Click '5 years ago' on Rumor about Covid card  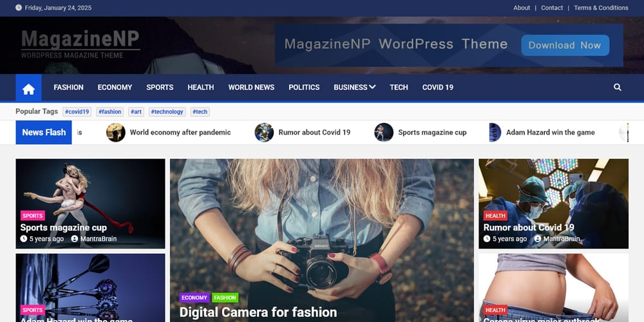pyautogui.click(x=509, y=239)
